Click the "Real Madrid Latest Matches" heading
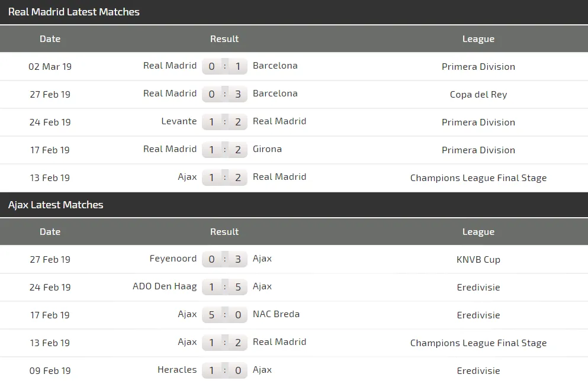 point(74,12)
